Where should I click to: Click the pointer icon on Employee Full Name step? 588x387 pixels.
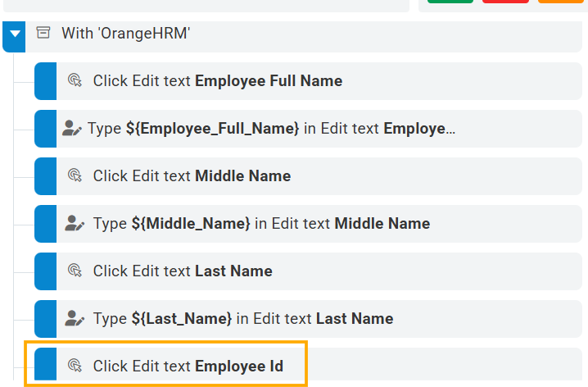pyautogui.click(x=75, y=80)
